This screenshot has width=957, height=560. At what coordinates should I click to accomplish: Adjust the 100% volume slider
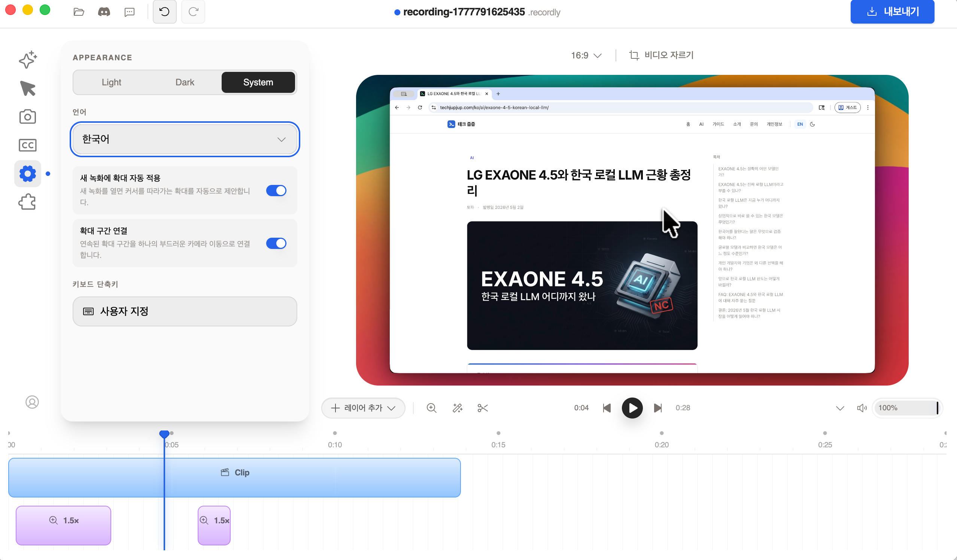(908, 408)
